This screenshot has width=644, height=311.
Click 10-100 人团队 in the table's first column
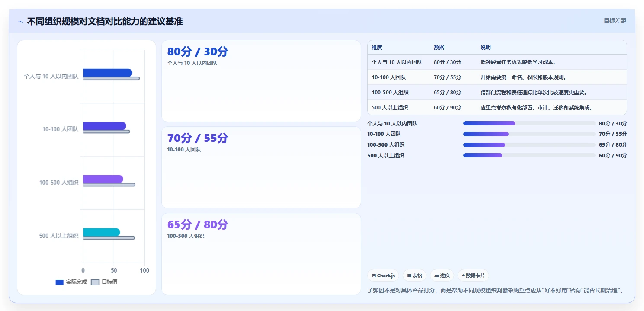388,77
